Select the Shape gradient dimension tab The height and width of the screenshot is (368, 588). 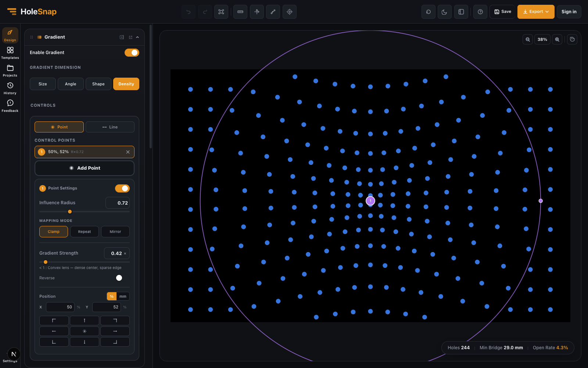click(98, 84)
